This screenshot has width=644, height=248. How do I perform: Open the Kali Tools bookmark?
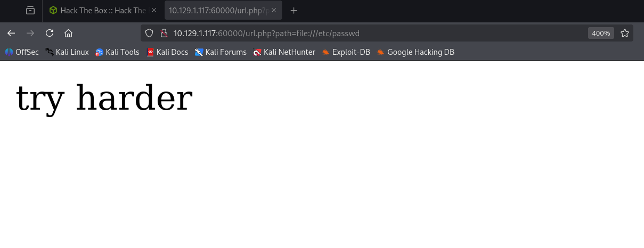coord(117,52)
